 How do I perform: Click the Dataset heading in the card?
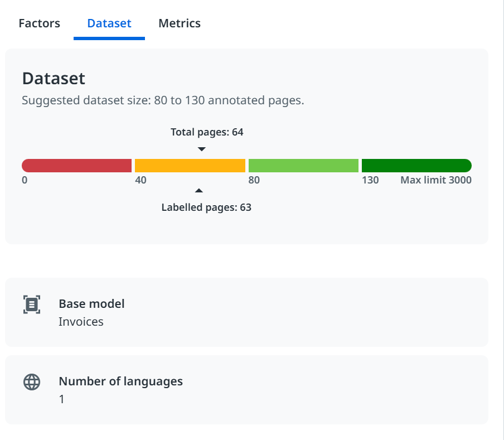tap(54, 78)
